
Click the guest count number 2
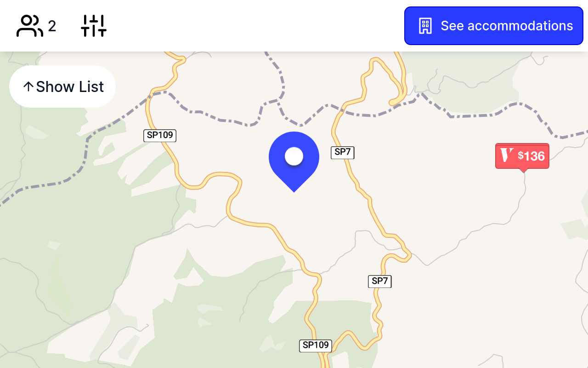[x=52, y=26]
